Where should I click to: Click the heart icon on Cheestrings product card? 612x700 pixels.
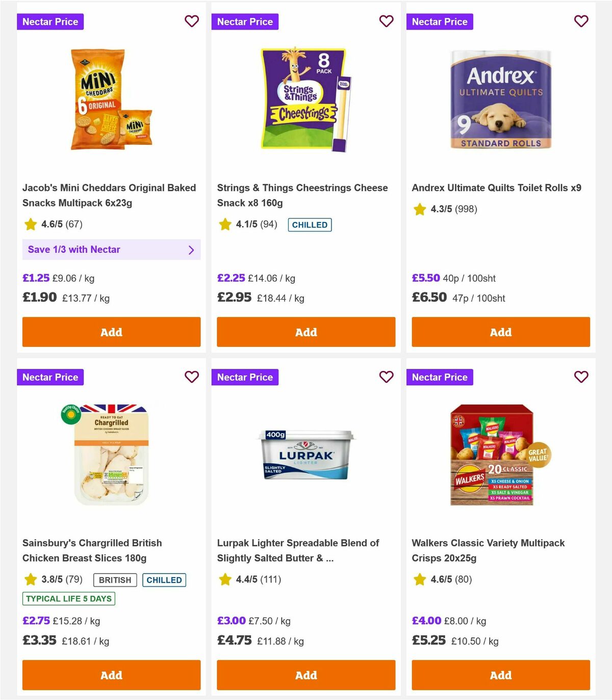click(x=387, y=21)
